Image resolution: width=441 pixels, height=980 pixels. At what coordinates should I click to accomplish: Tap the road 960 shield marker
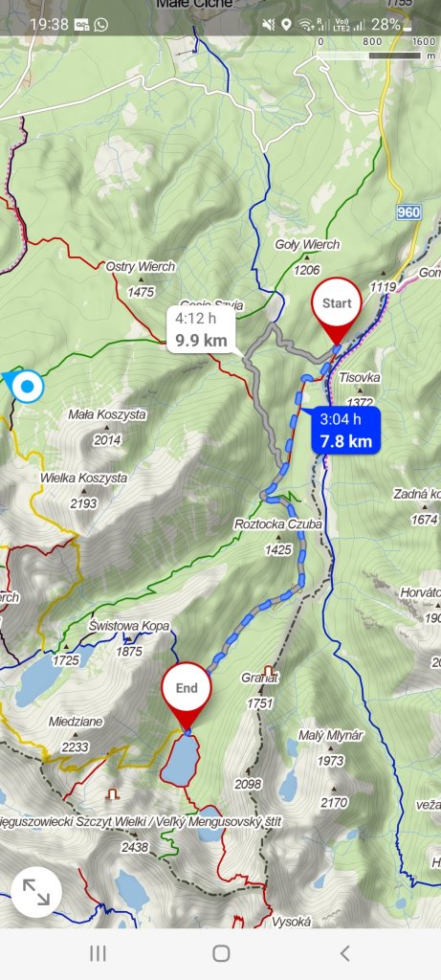(408, 212)
